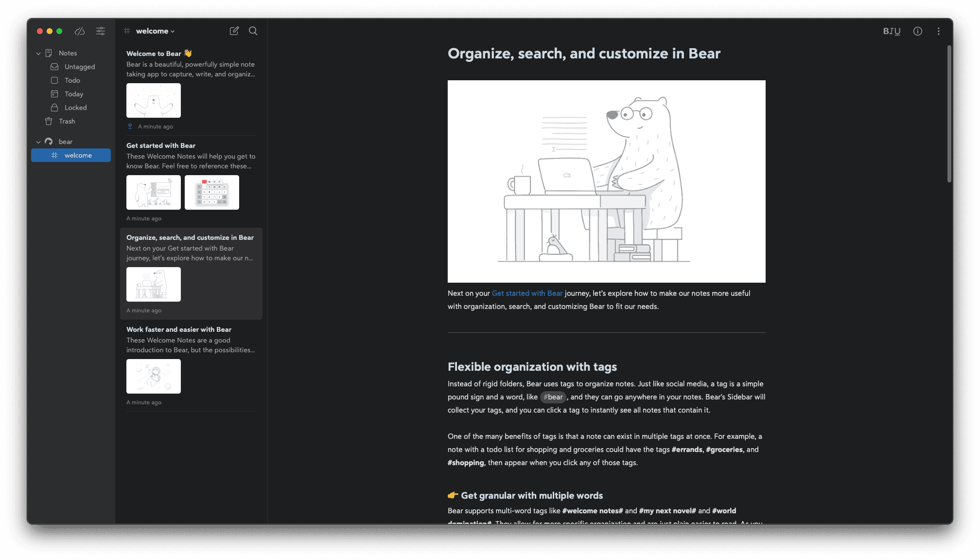
Task: Open the Welcome to Bear note
Action: [x=191, y=90]
